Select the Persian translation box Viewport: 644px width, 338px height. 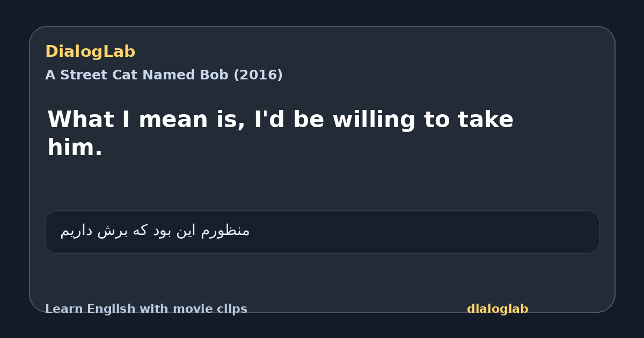[322, 232]
